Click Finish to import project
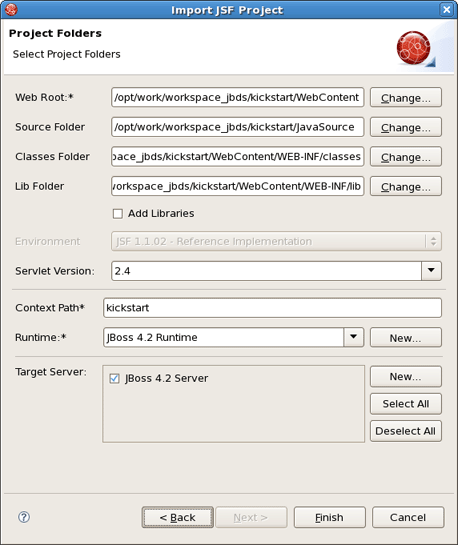458x545 pixels. click(x=329, y=517)
